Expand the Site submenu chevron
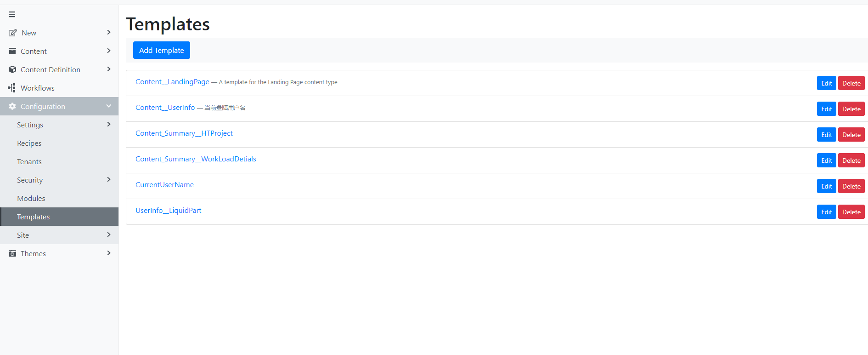This screenshot has height=355, width=868. (109, 235)
